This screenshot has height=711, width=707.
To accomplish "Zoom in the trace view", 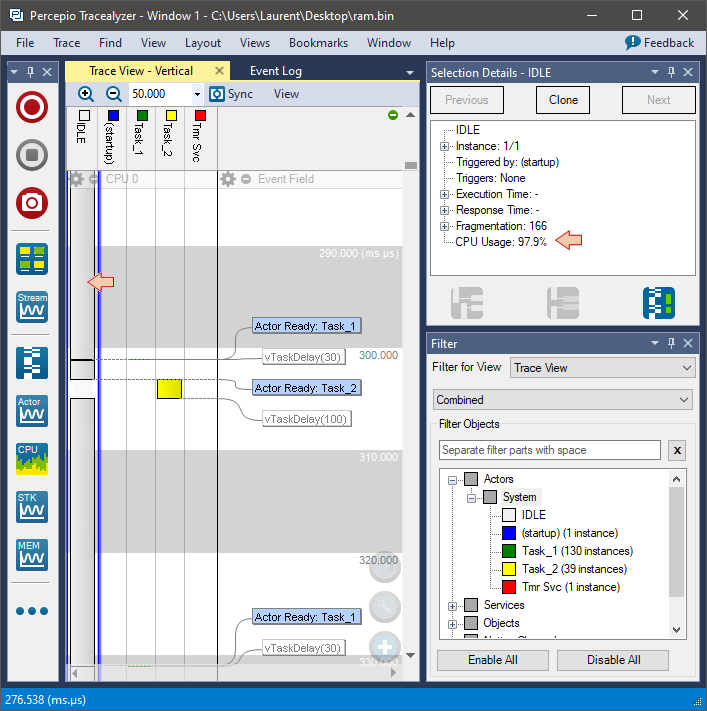I will click(x=86, y=94).
